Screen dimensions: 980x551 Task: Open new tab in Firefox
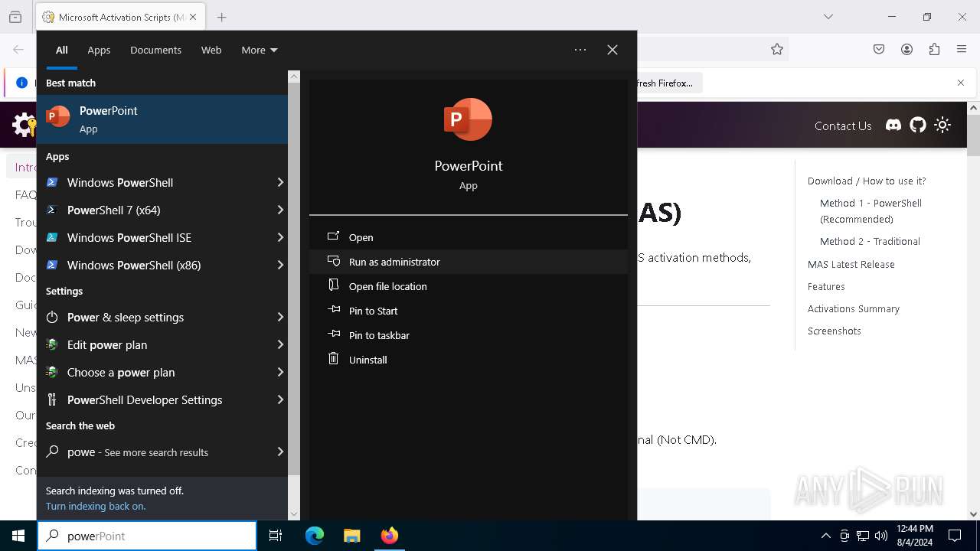pyautogui.click(x=221, y=17)
